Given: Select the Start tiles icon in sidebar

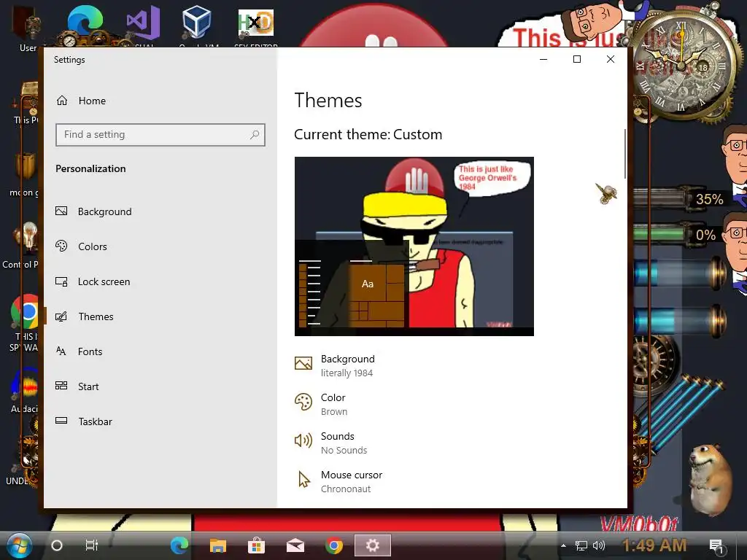Looking at the screenshot, I should point(61,386).
